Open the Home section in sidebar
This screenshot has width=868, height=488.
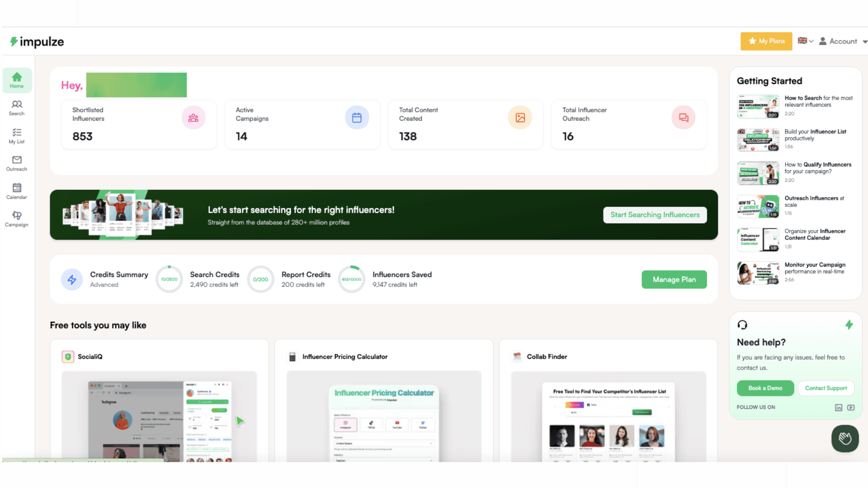click(x=17, y=80)
